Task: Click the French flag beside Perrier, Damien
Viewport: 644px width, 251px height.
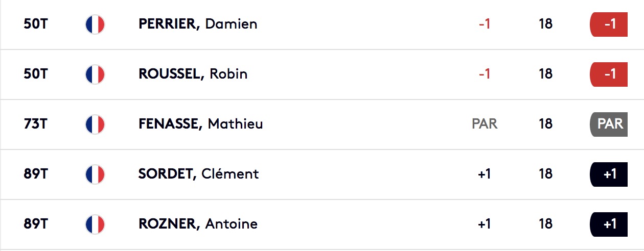Action: (95, 24)
